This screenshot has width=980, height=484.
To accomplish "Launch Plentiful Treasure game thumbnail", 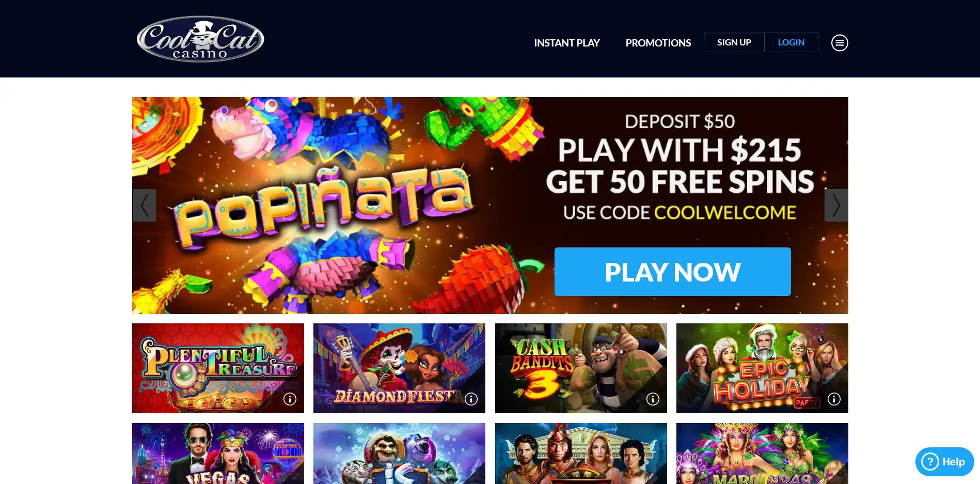I will point(218,368).
